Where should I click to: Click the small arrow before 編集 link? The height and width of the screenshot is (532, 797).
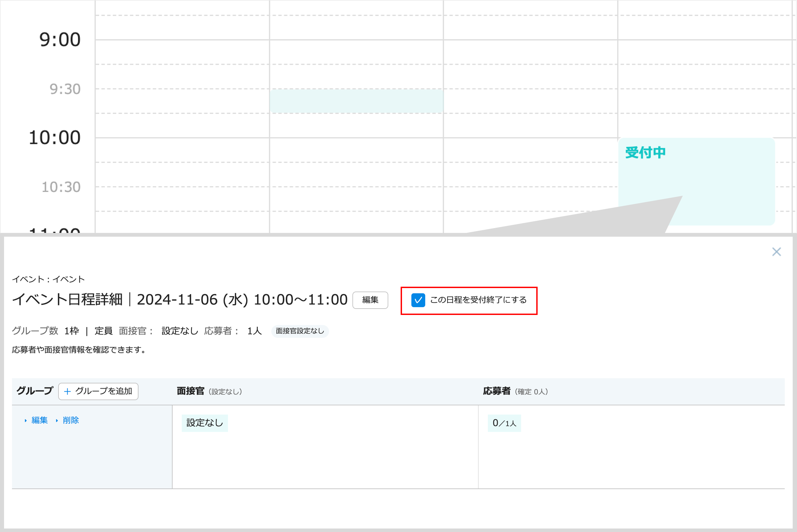coord(26,420)
